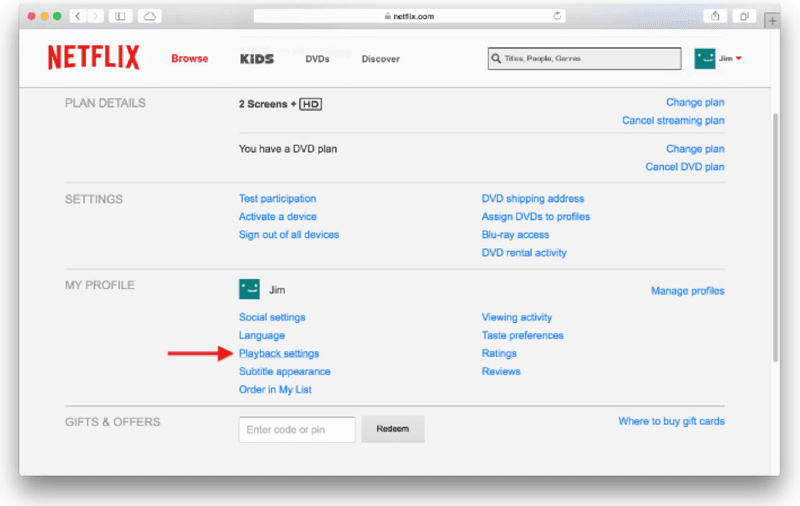Click Sign out of all devices
The height and width of the screenshot is (506, 800).
[289, 235]
